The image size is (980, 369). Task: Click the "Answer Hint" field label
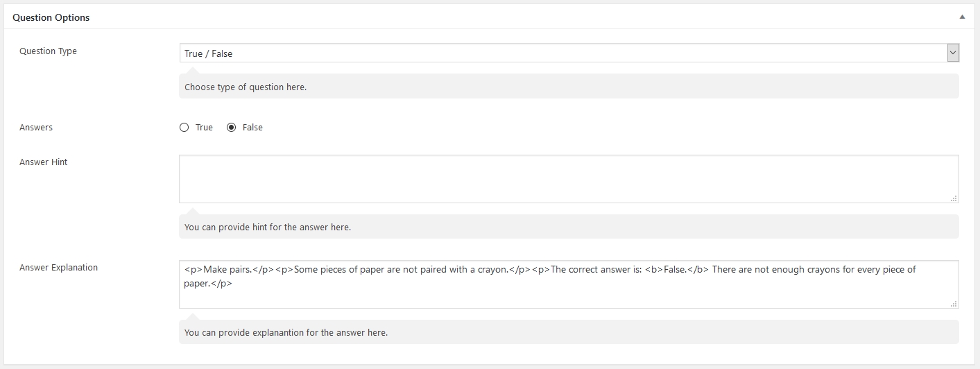tap(44, 162)
